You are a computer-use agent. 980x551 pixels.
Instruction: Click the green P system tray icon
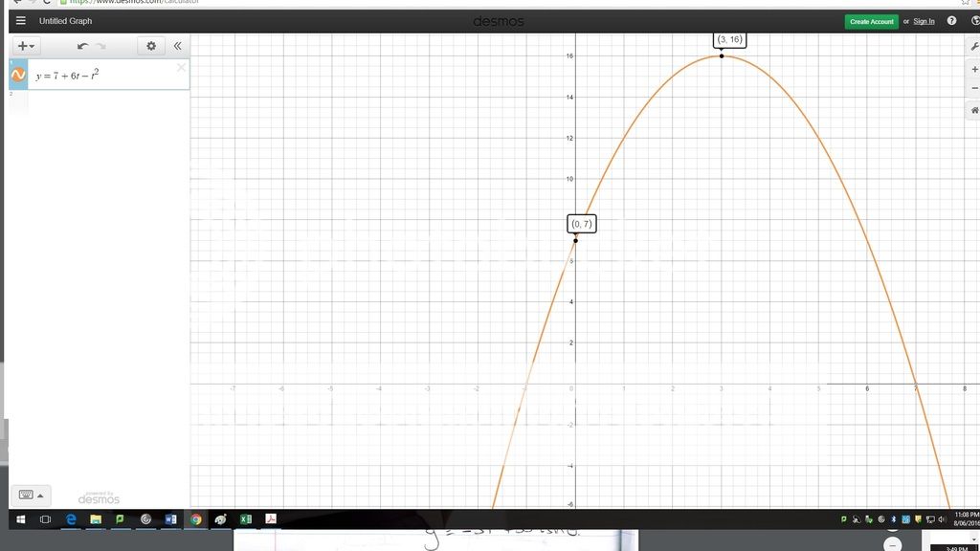point(844,519)
